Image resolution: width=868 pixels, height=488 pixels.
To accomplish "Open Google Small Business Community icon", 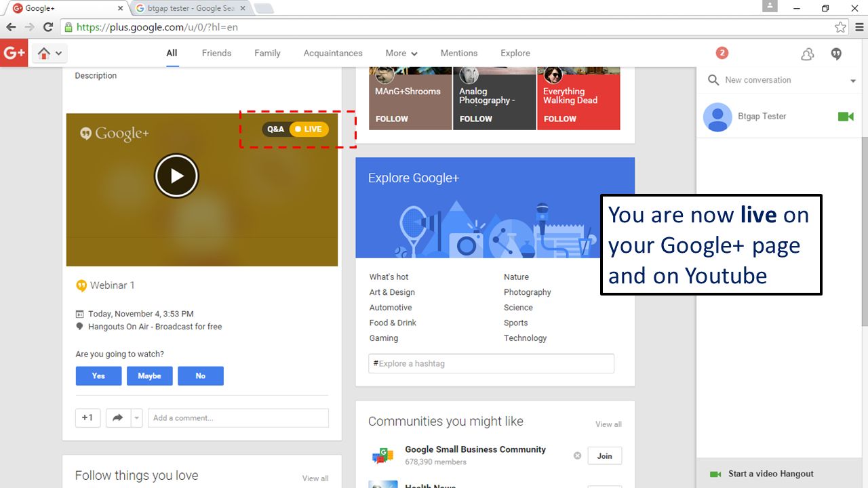I will pos(383,456).
